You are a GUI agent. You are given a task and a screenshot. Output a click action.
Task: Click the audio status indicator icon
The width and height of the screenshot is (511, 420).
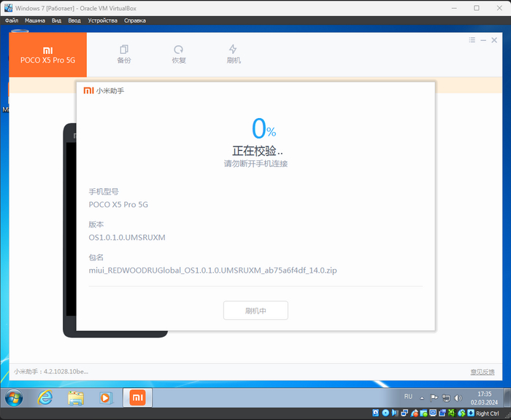point(395,413)
